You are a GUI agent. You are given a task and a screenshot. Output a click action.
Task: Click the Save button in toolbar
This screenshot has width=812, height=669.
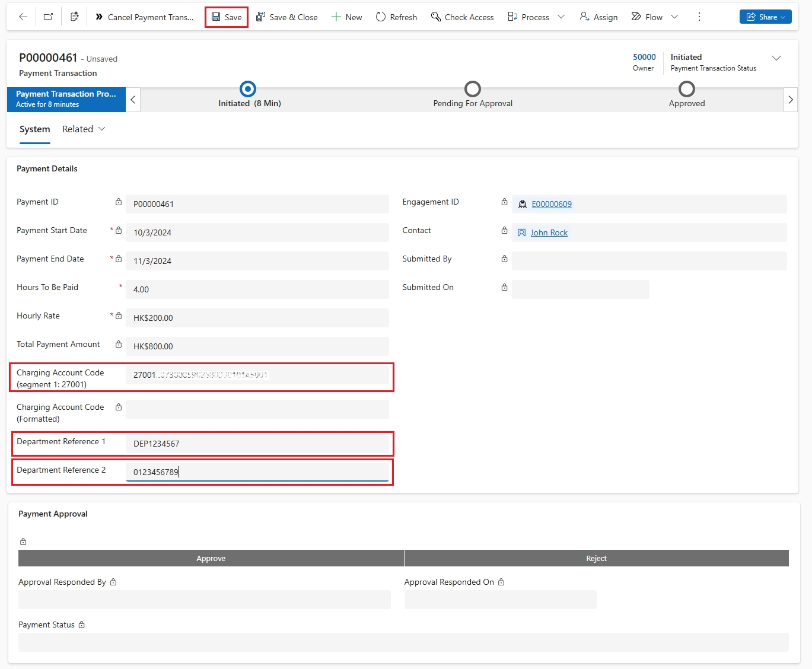tap(227, 17)
